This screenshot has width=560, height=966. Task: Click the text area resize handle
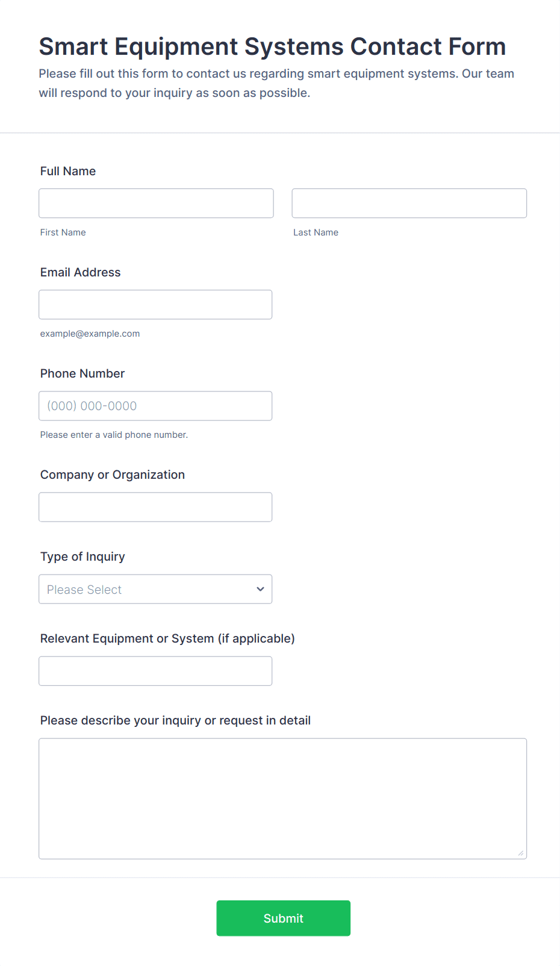pyautogui.click(x=520, y=853)
